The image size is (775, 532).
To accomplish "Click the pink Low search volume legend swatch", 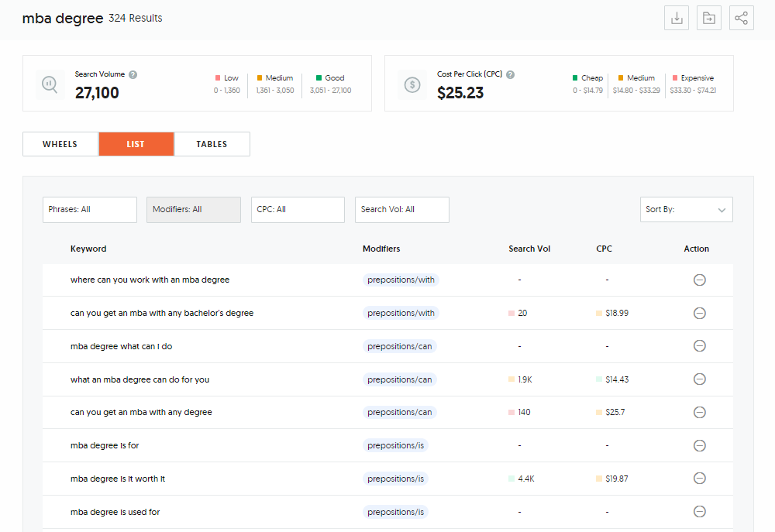I will [218, 78].
